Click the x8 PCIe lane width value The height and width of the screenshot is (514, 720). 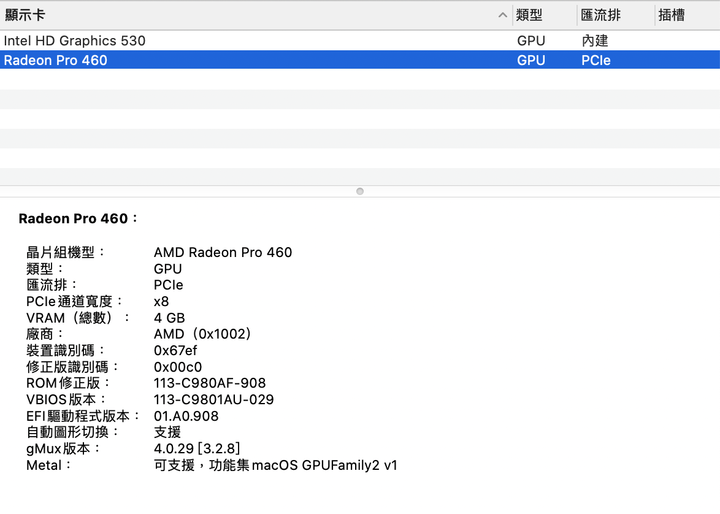(x=161, y=302)
